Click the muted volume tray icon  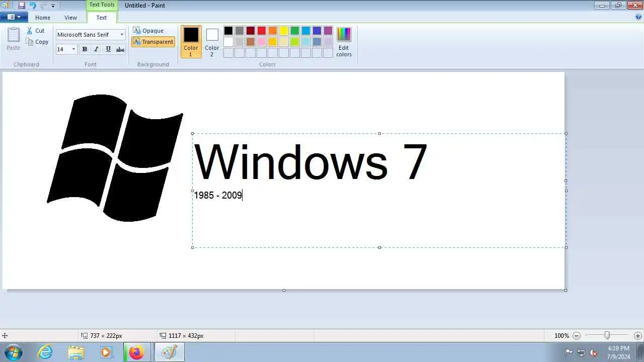[593, 352]
